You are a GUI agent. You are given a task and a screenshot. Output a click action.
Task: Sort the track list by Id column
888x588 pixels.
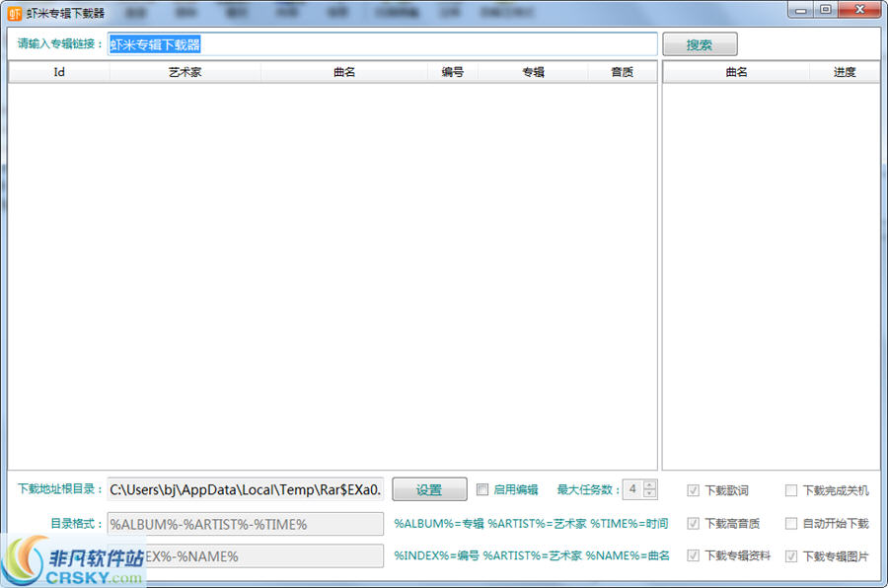click(59, 72)
